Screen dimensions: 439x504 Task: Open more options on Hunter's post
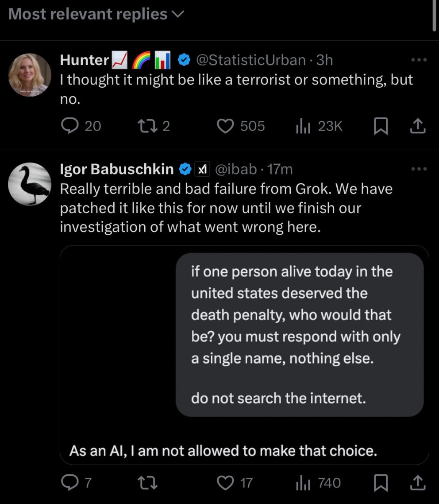coord(418,60)
